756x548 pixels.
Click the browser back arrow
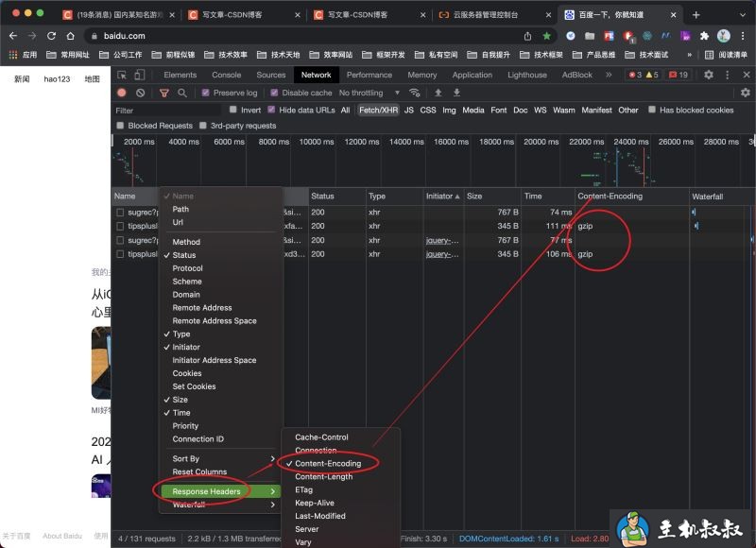point(13,36)
